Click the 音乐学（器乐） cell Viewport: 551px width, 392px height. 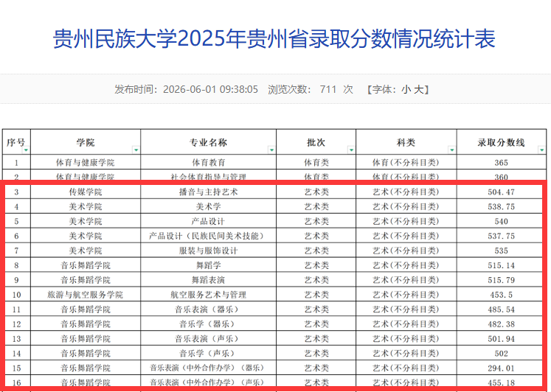[209, 324]
